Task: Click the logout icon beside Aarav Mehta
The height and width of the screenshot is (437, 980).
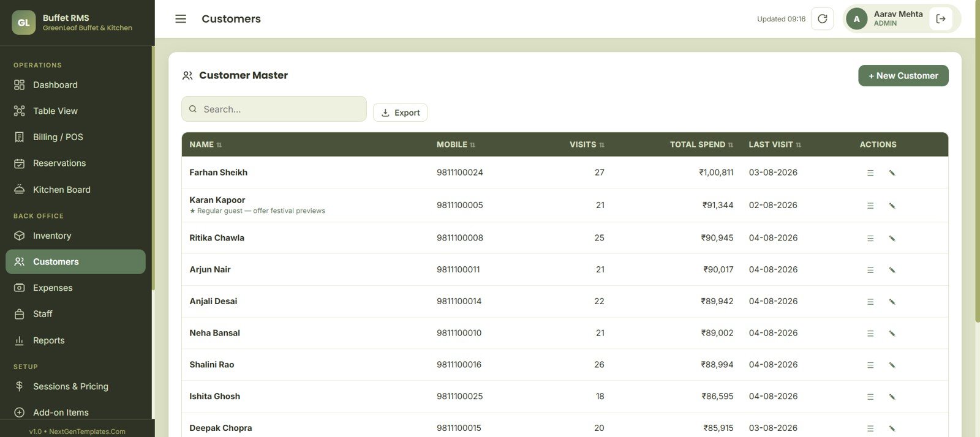Action: tap(941, 19)
